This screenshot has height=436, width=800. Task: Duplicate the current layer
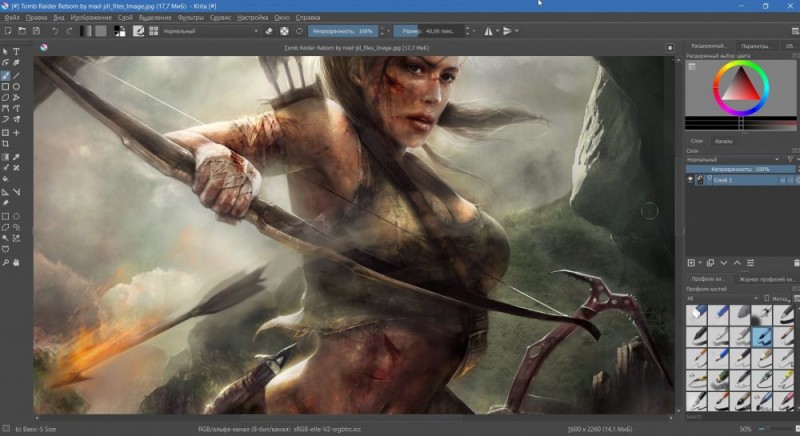click(710, 263)
